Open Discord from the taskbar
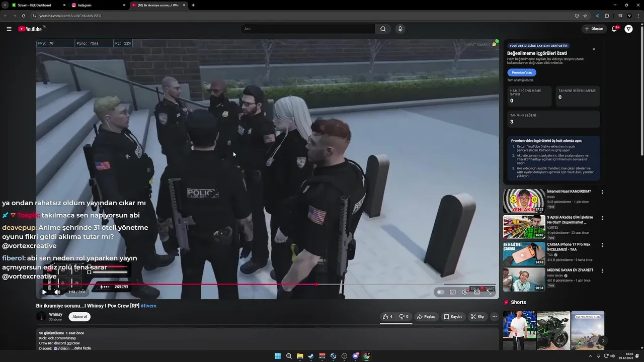This screenshot has height=362, width=644. click(x=356, y=356)
